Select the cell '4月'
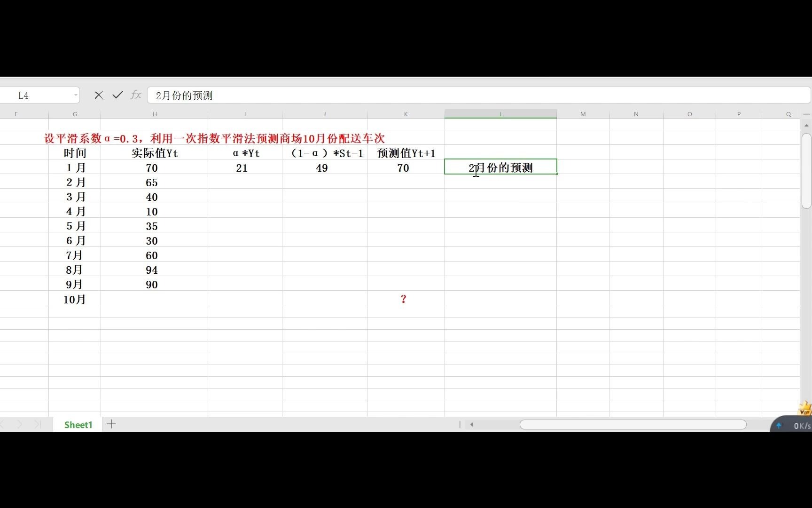This screenshot has height=508, width=812. [x=75, y=211]
